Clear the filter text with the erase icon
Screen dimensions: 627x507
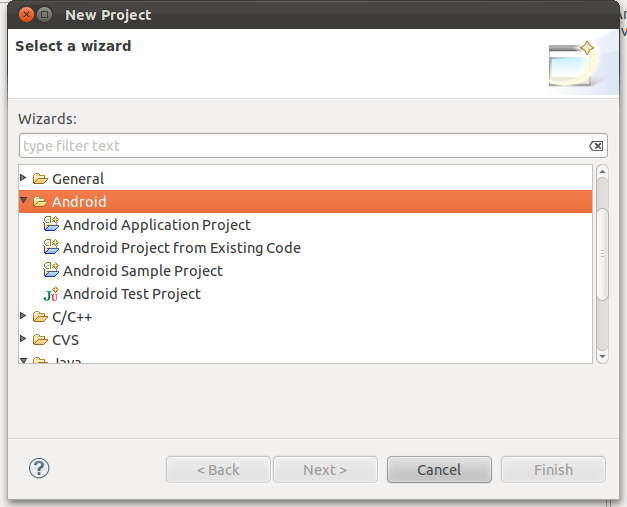[596, 146]
